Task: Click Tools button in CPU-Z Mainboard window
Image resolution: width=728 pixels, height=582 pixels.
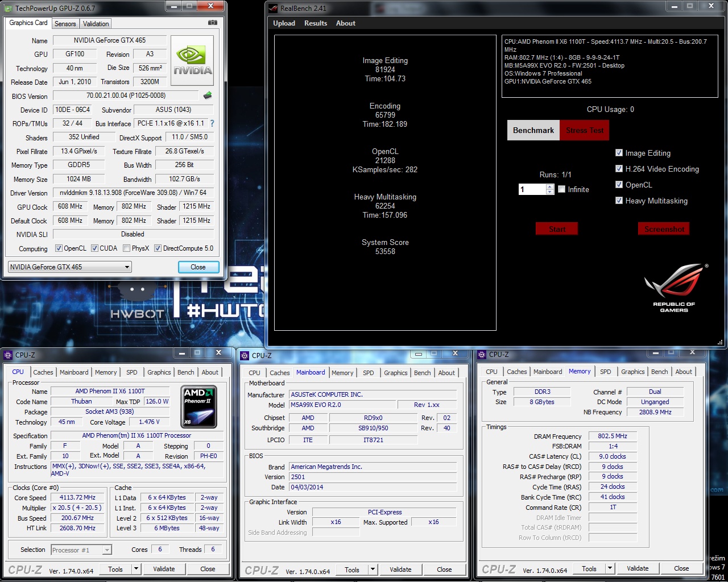Action: coord(352,569)
